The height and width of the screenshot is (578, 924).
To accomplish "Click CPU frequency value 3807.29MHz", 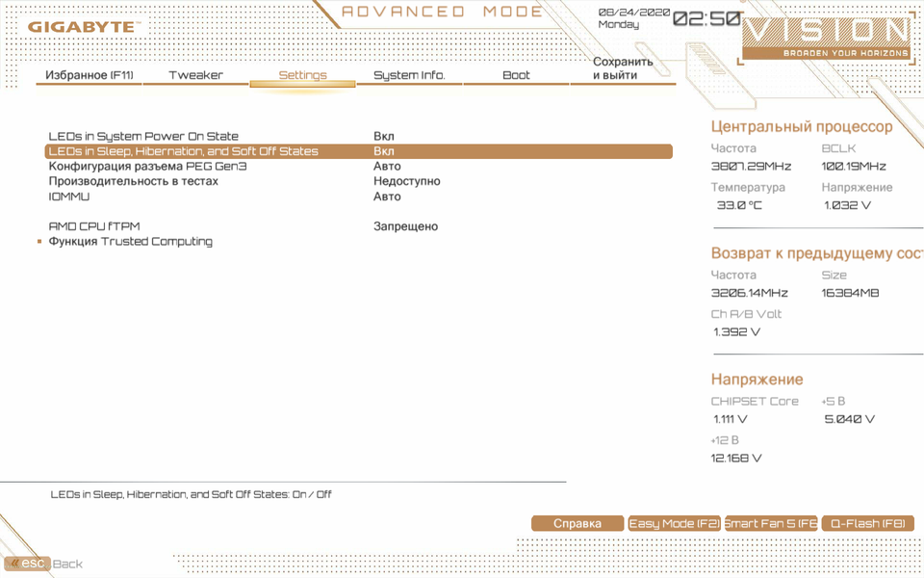I will [751, 167].
